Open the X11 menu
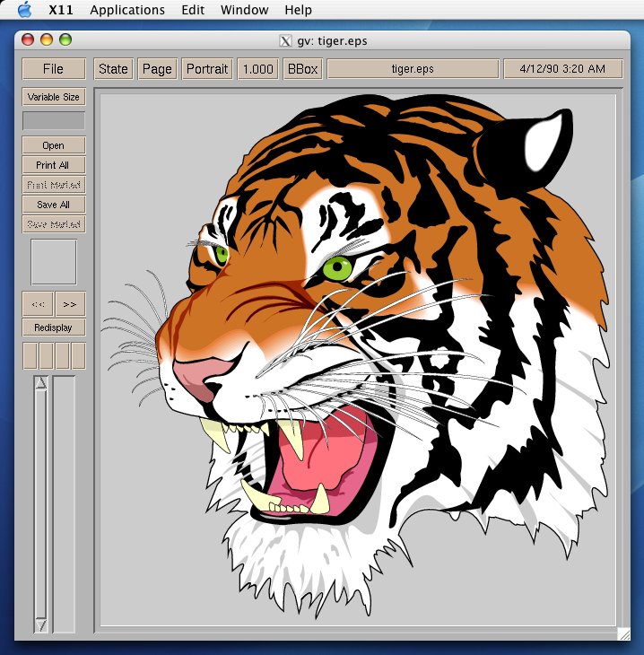The image size is (644, 655). (61, 10)
